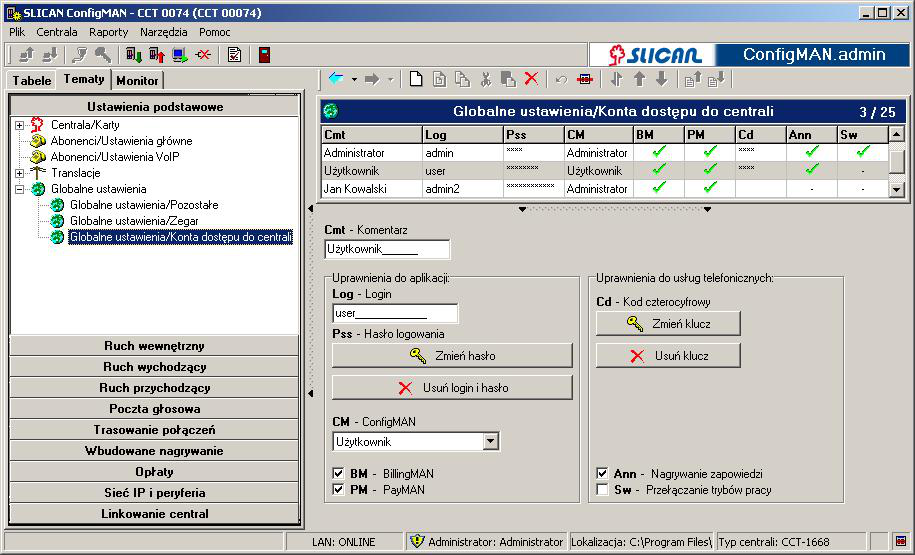Image resolution: width=915 pixels, height=555 pixels.
Task: Click the copy documents icon
Action: [462, 79]
